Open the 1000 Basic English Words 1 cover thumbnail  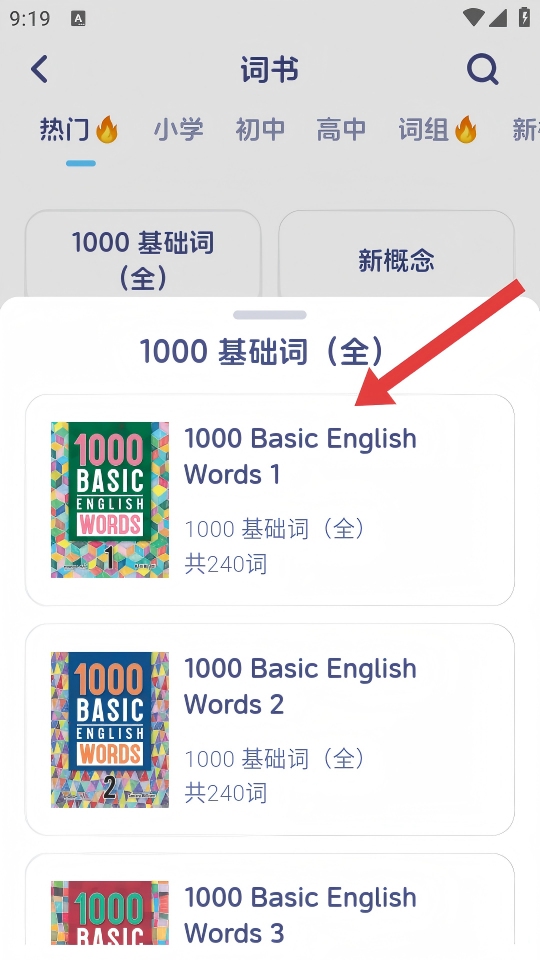coord(110,500)
